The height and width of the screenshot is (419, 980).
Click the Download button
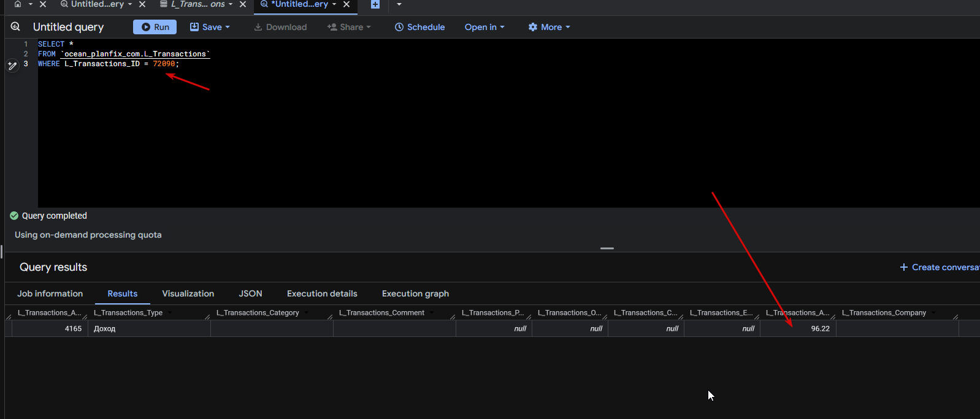click(280, 27)
